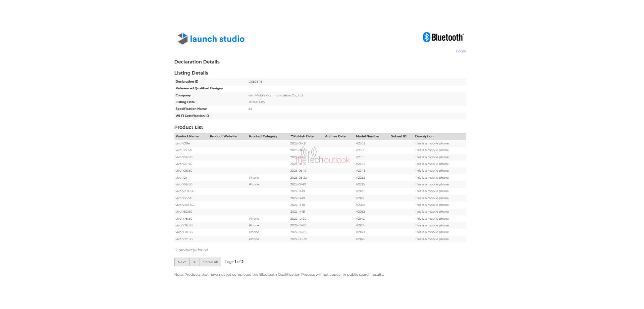The width and height of the screenshot is (644, 309).
Task: Click publish date 2023-01-10
Action: coord(298,184)
